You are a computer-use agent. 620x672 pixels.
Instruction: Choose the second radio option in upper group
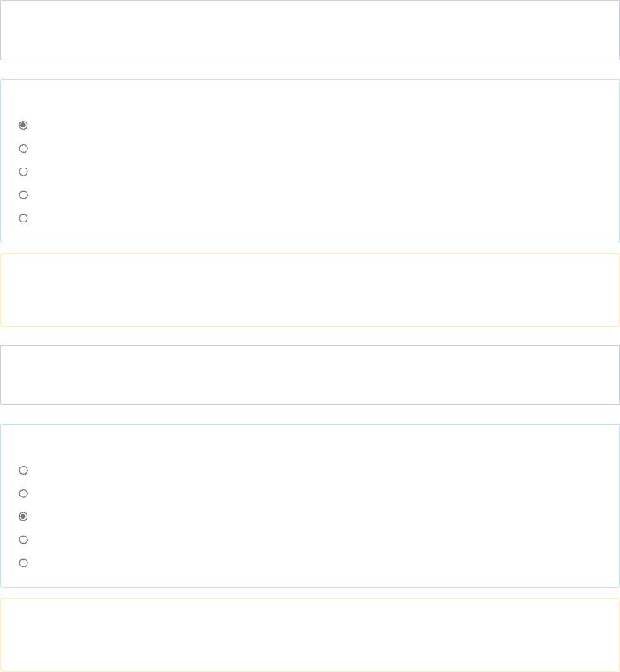(23, 149)
